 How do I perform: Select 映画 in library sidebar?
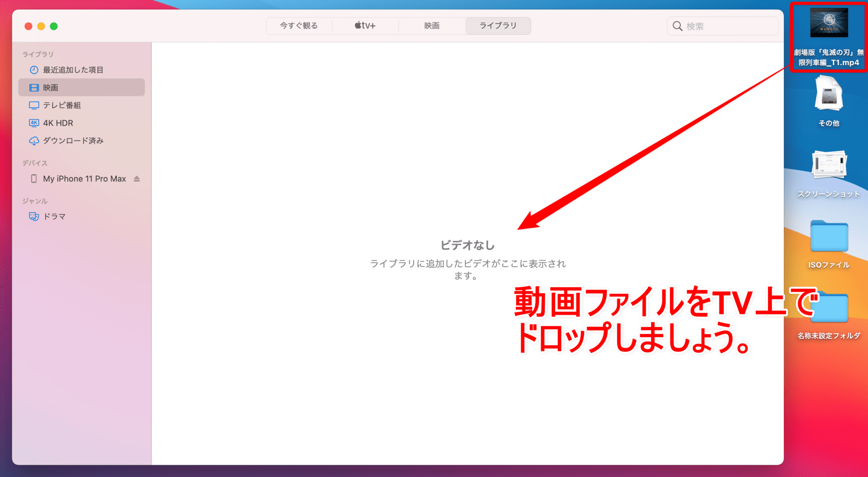click(81, 87)
